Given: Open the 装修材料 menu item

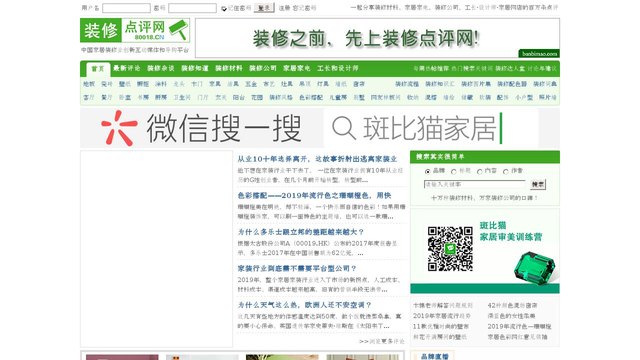Looking at the screenshot, I should point(229,68).
